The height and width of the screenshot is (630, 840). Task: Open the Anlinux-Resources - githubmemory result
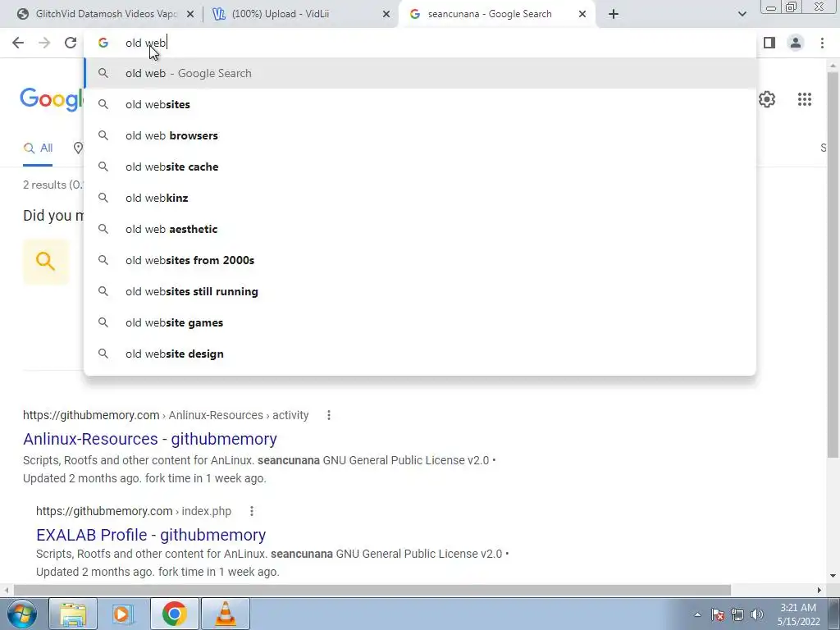150,439
